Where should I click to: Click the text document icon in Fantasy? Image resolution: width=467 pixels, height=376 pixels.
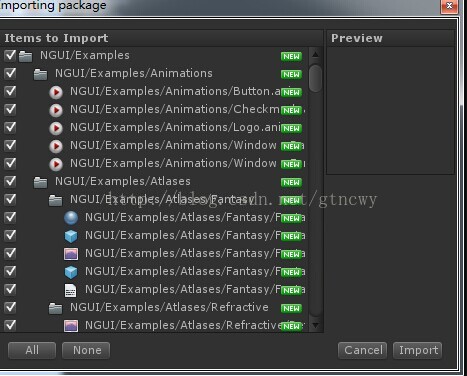(x=70, y=290)
